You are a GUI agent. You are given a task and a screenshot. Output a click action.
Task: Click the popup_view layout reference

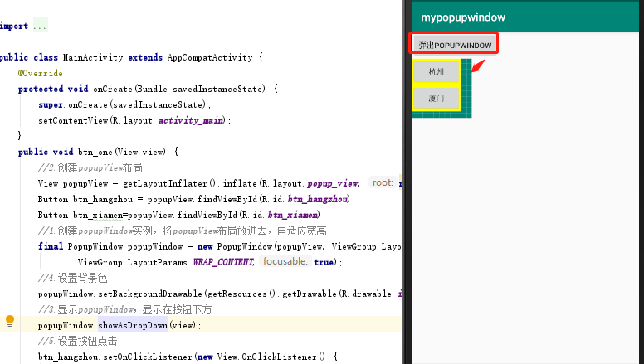[333, 183]
